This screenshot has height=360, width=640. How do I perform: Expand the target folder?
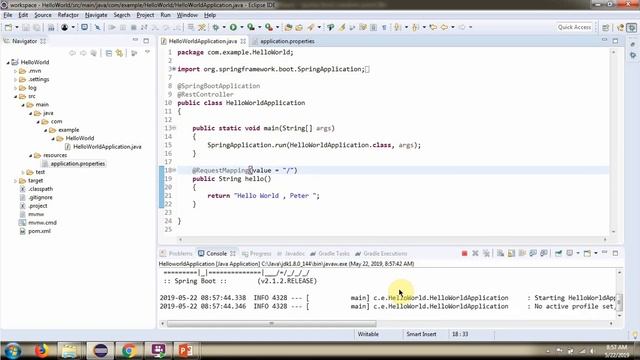(16, 180)
